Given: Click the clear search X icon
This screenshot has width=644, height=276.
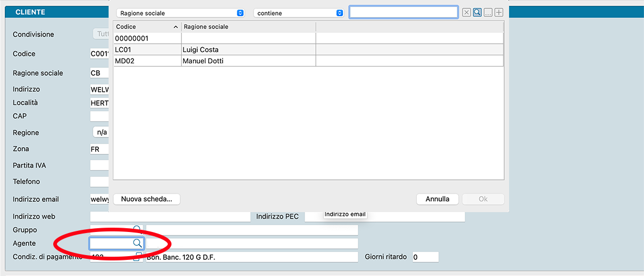Looking at the screenshot, I should (x=467, y=13).
